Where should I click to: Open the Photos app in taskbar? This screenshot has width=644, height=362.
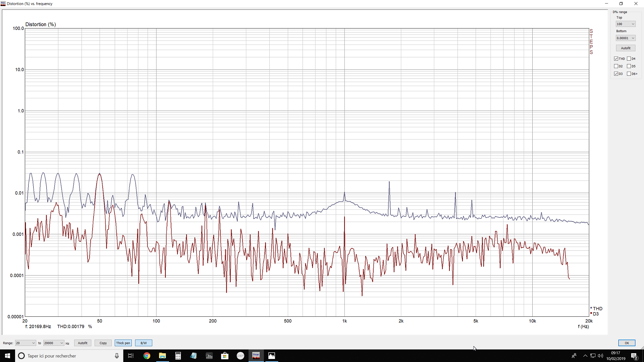(272, 356)
